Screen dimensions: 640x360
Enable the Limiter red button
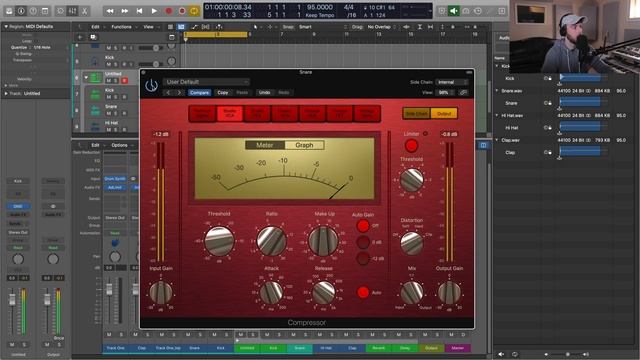[x=411, y=145]
